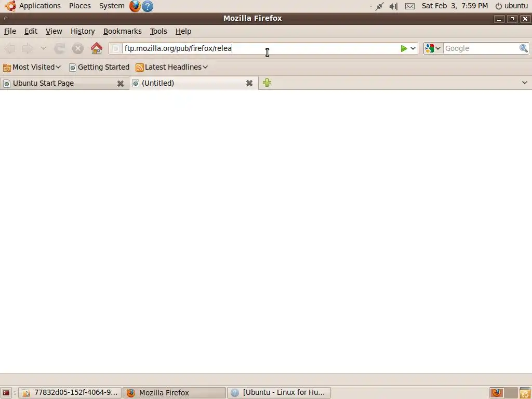
Task: Click the Stop loading icon
Action: 78,48
